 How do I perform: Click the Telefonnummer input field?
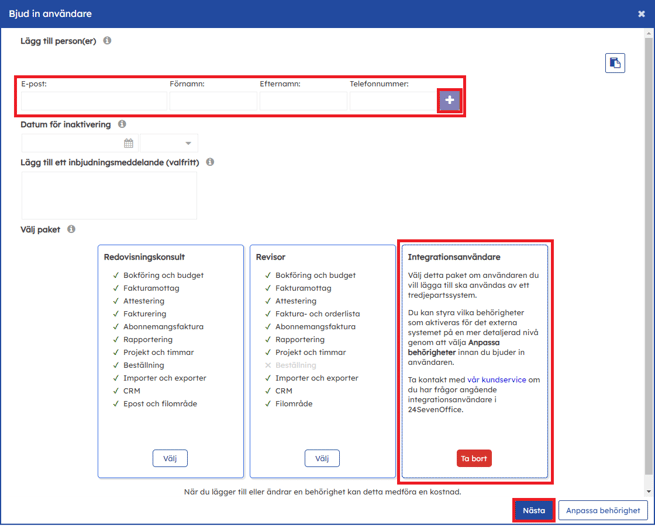click(392, 101)
